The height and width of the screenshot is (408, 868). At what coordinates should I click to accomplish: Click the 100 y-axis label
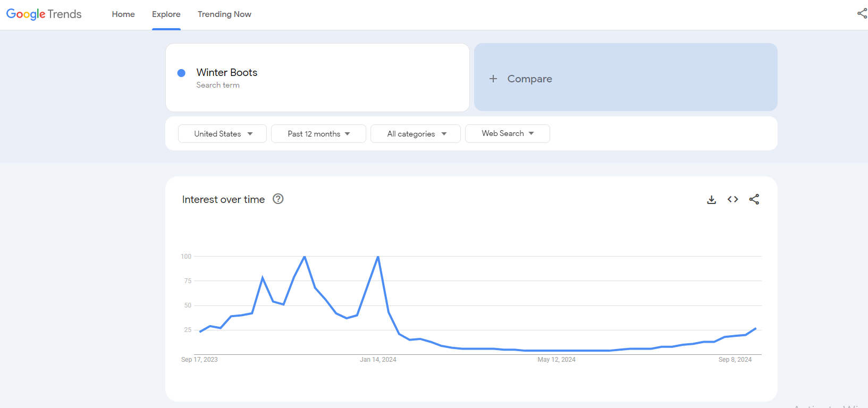(186, 257)
